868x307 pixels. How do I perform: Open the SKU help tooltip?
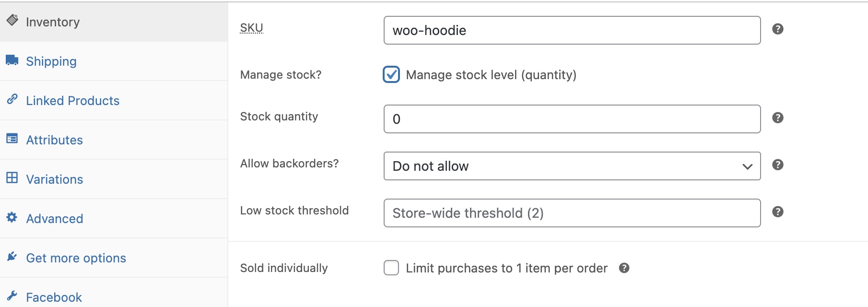point(779,29)
